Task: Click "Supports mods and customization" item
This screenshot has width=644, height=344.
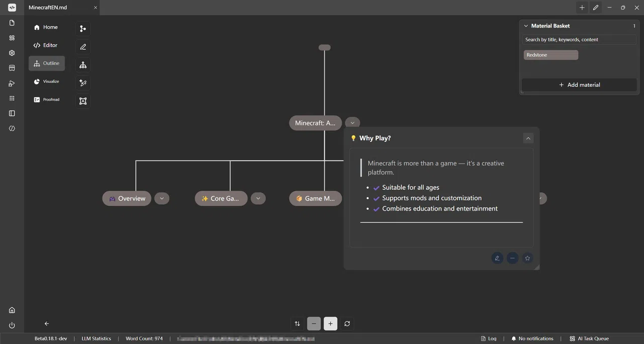Action: point(432,198)
